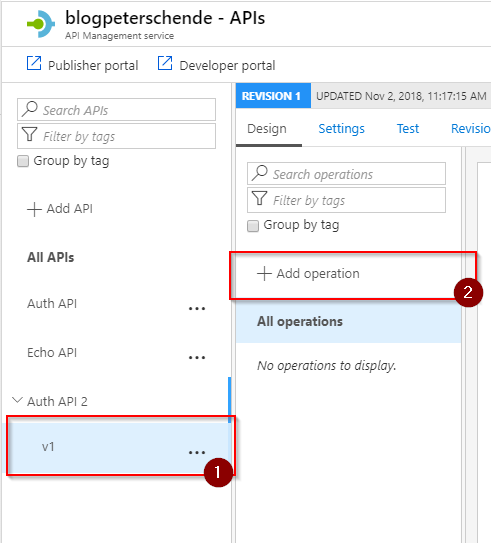Click the funnel icon in APIs tag filter

(x=29, y=134)
